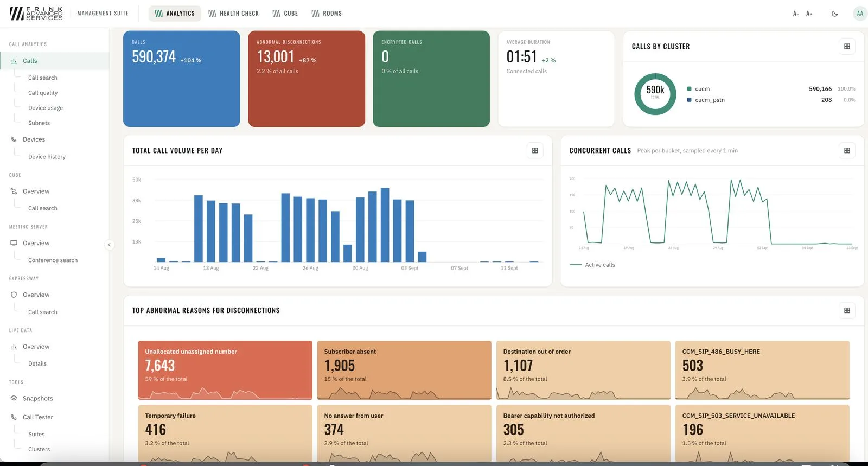Open CCM_SIP_486_BUSY_HERE tile
Viewport: 868px width, 466px height.
762,370
